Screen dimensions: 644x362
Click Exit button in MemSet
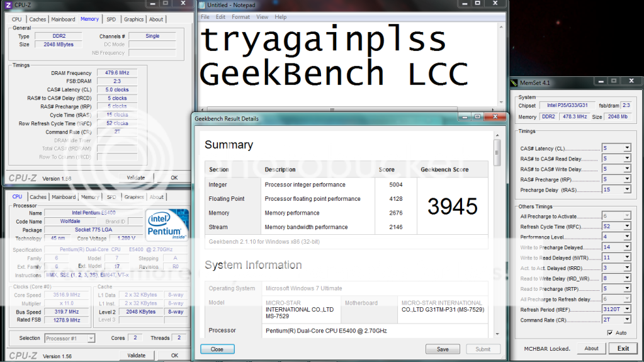coord(623,348)
